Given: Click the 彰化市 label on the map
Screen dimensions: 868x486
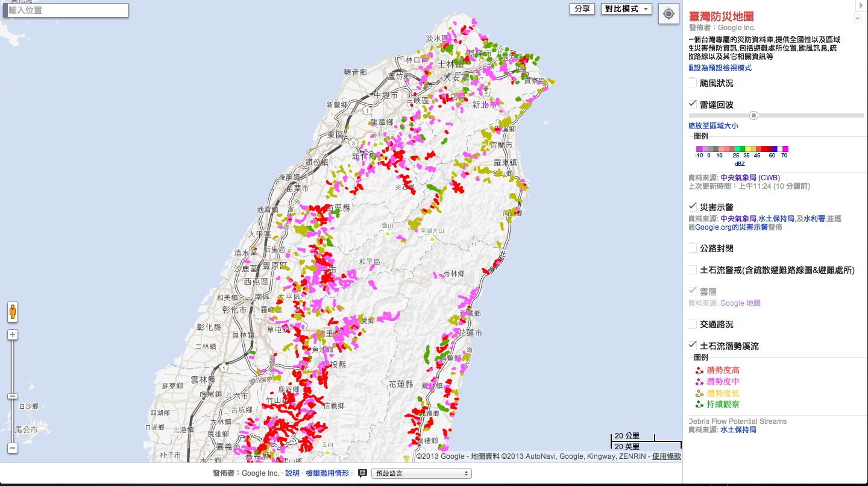Looking at the screenshot, I should (235, 310).
